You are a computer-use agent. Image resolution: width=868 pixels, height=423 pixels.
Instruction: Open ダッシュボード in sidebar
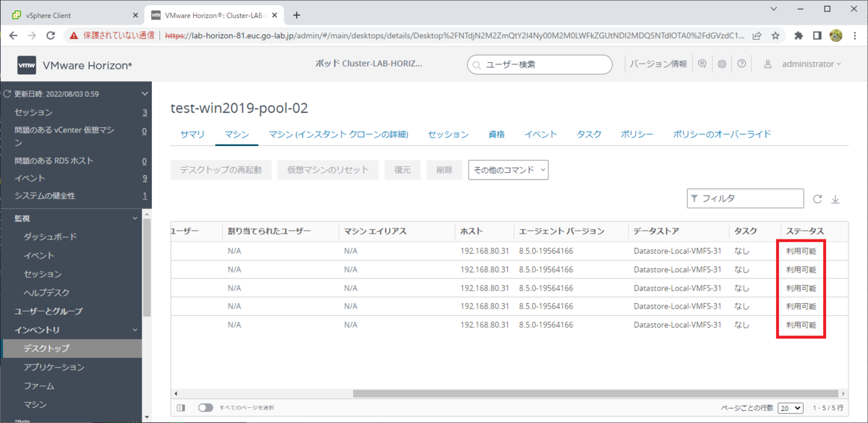[x=50, y=236]
